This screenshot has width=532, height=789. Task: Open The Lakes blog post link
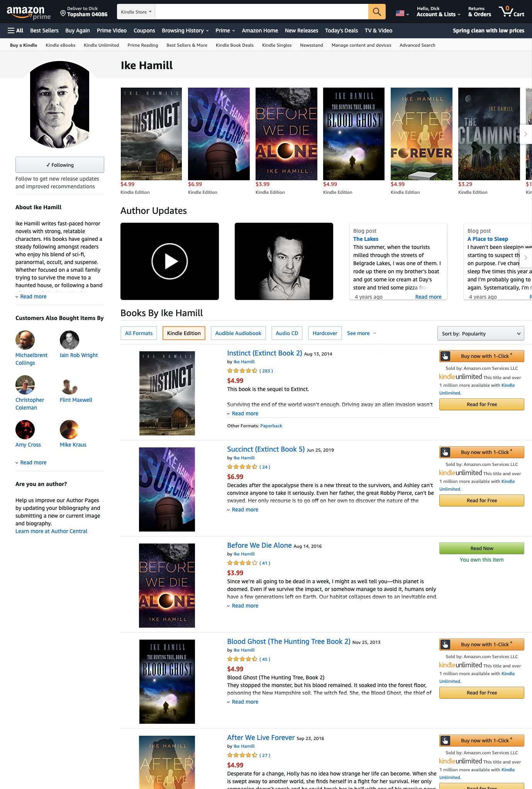tap(366, 239)
